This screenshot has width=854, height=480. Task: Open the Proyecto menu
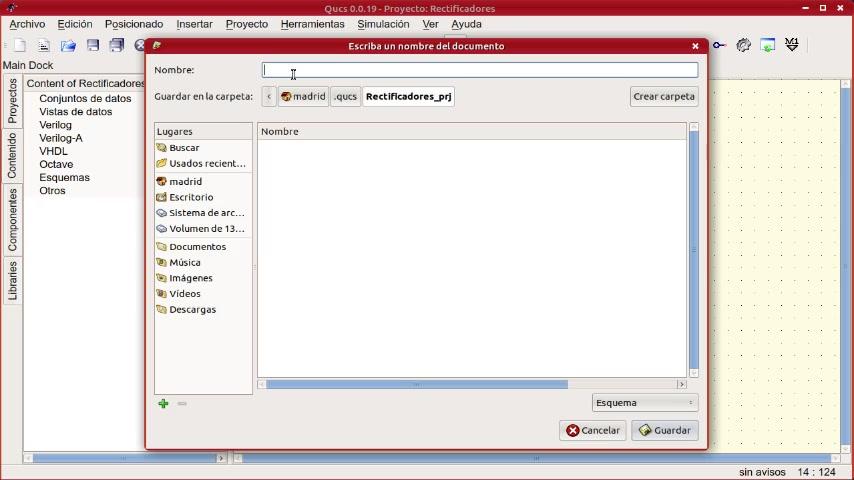247,24
